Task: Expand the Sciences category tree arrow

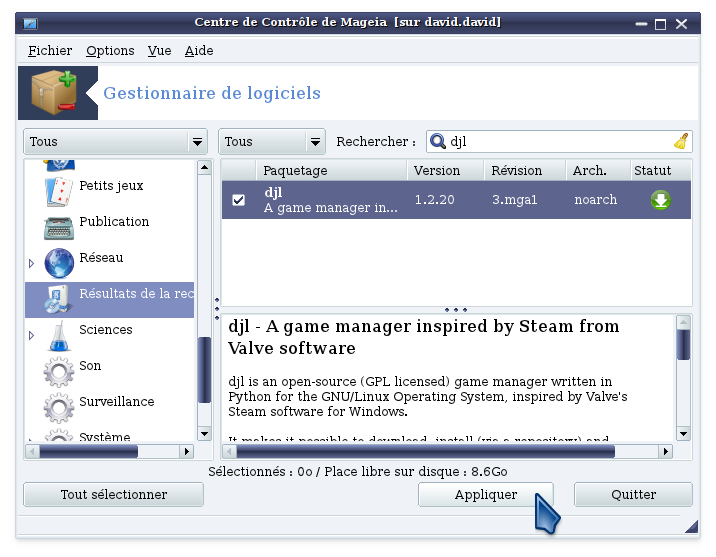Action: (31, 336)
